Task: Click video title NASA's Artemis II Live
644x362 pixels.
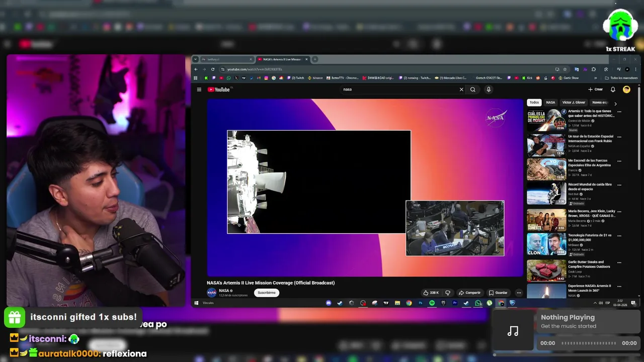Action: click(x=271, y=283)
